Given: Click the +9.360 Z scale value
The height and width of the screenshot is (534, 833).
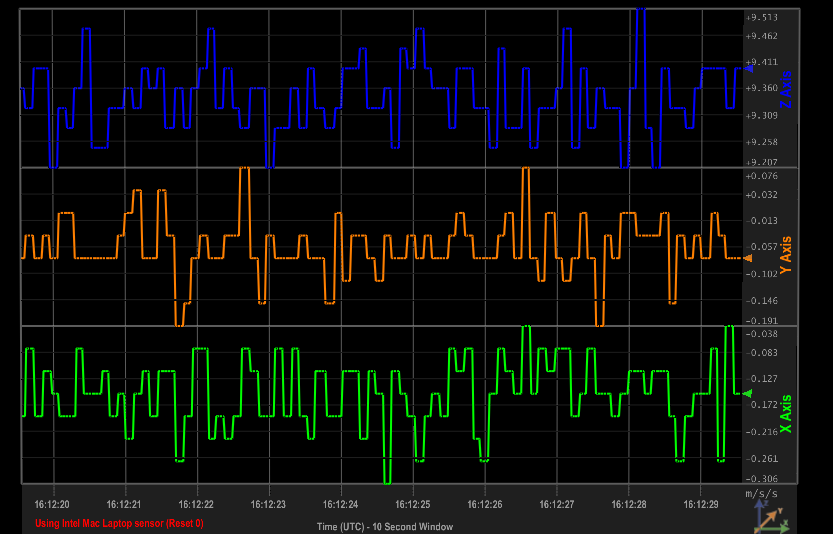Looking at the screenshot, I should (762, 88).
